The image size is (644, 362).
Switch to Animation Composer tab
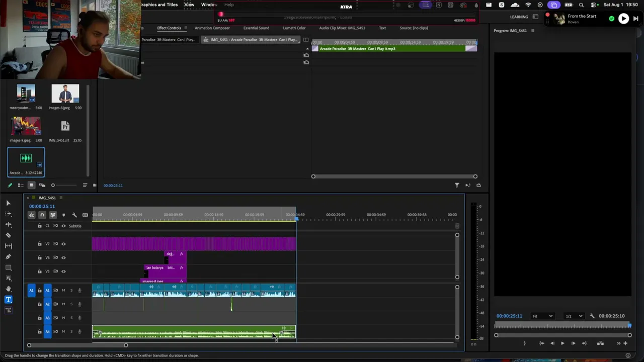212,28
